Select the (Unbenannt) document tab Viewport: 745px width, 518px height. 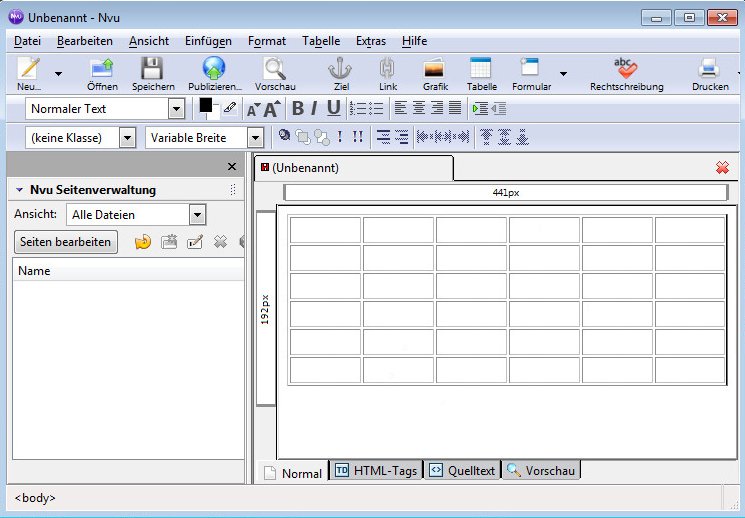354,168
